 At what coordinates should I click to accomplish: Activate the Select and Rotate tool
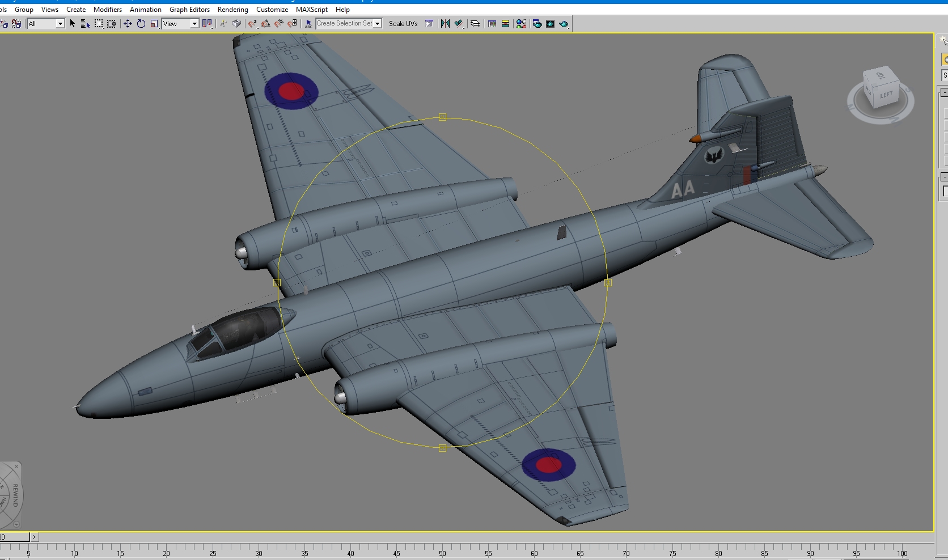[141, 24]
